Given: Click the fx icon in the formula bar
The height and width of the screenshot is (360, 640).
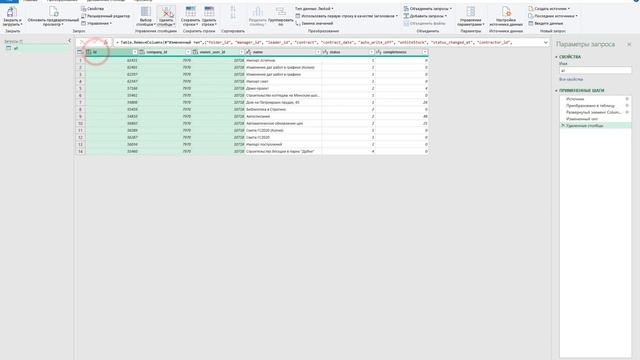Looking at the screenshot, I should [106, 42].
